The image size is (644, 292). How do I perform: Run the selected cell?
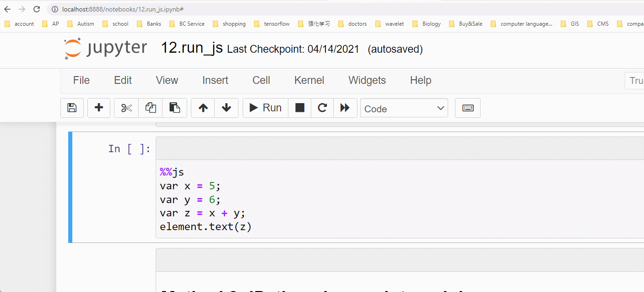click(x=265, y=108)
